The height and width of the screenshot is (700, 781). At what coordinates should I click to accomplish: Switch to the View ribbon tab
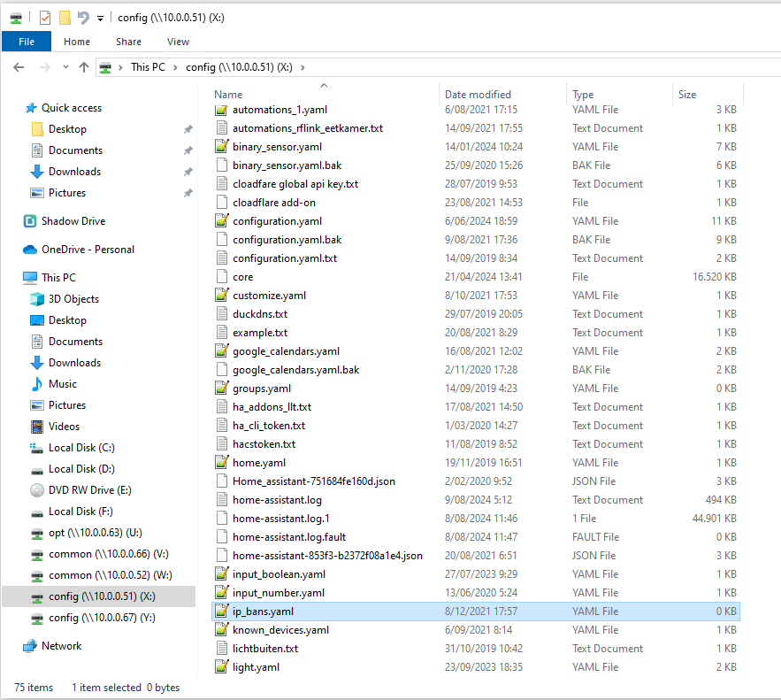pyautogui.click(x=178, y=42)
